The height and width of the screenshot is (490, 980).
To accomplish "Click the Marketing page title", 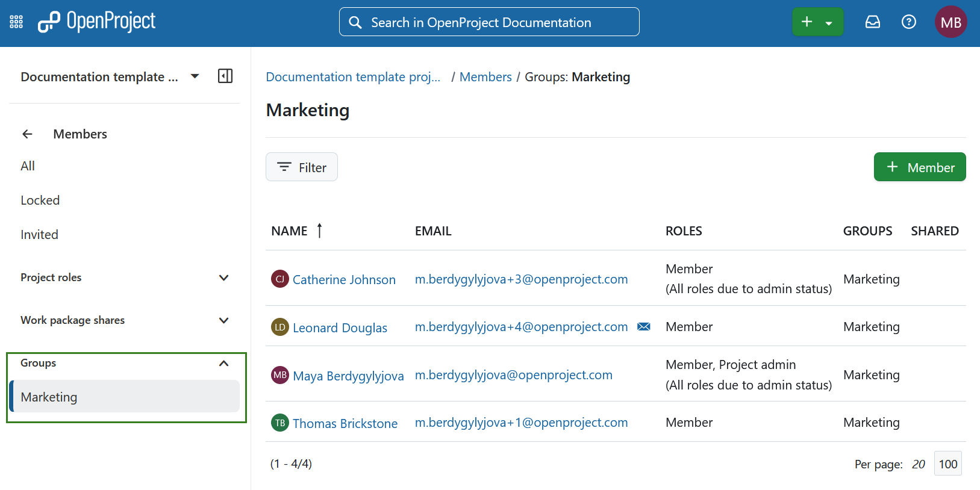I will (308, 110).
